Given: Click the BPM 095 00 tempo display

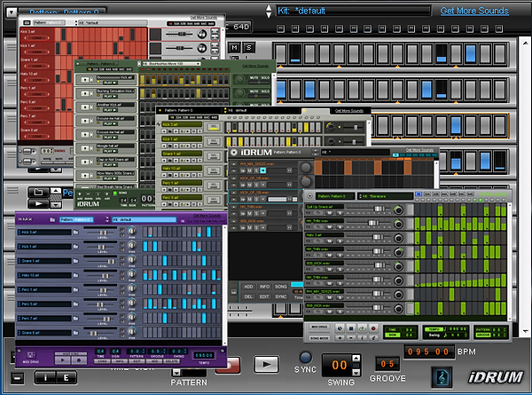Looking at the screenshot, I should tap(428, 352).
